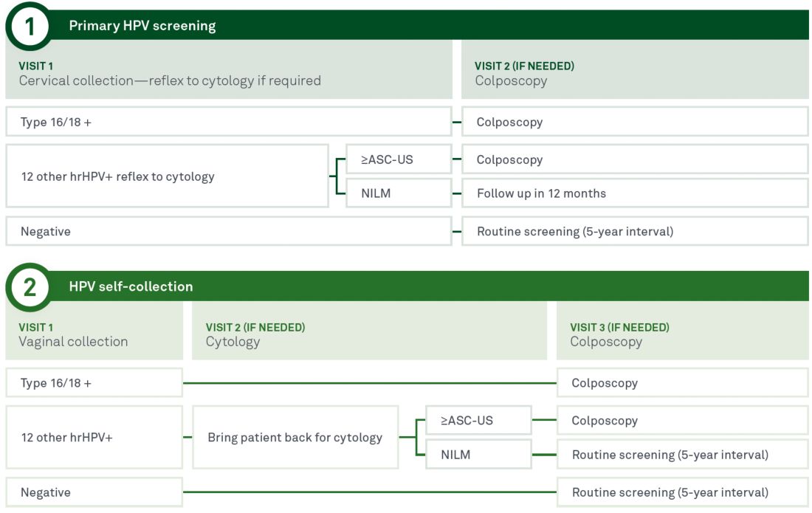This screenshot has height=513, width=812.
Task: Click the Vaginal collection Visit 1 heading
Action: [73, 335]
